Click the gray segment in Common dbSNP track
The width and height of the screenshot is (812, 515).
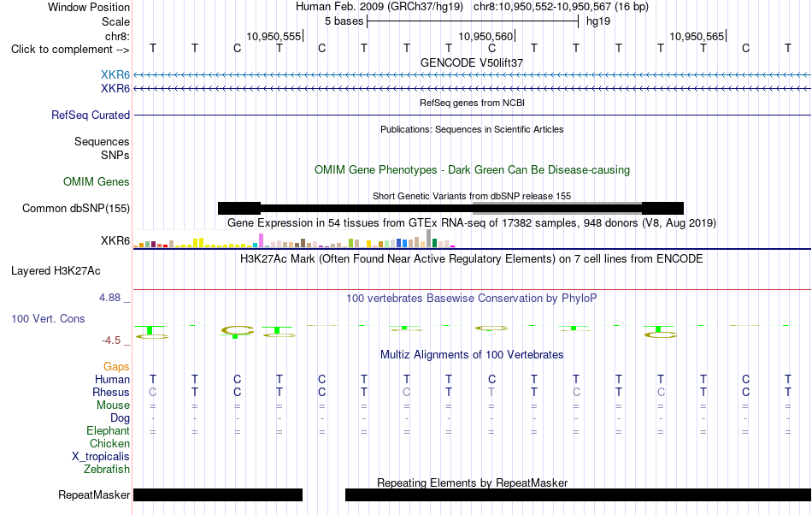click(557, 208)
